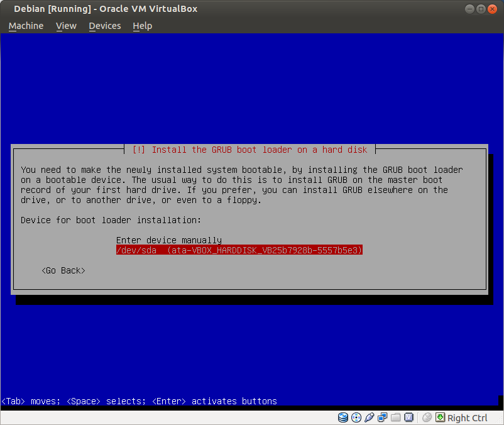Activate the <Go Back> button
The width and height of the screenshot is (504, 425).
63,270
